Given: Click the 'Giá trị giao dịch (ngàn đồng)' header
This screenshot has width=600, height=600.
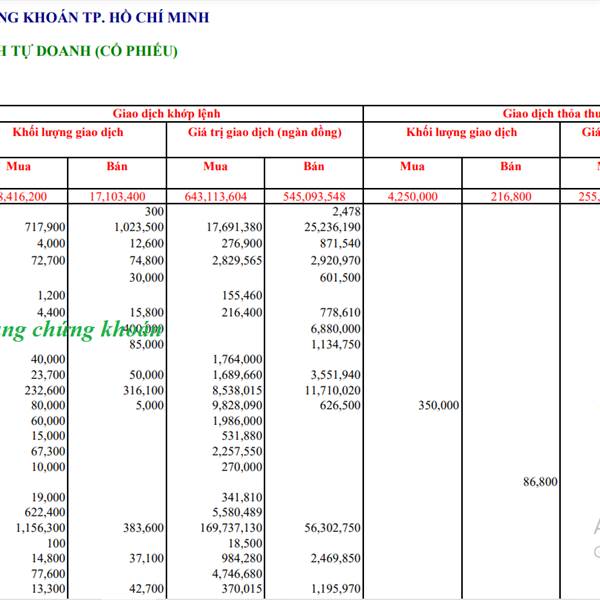Looking at the screenshot, I should click(264, 132).
